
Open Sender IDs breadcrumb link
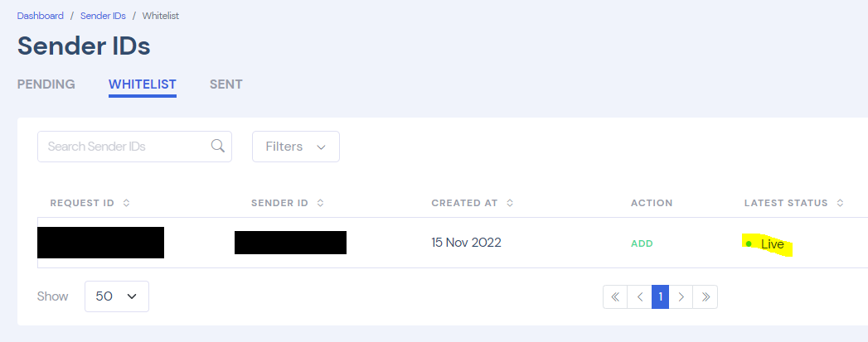(103, 16)
